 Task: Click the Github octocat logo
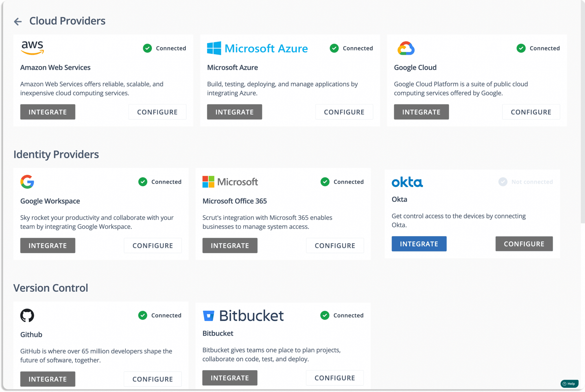coord(27,315)
